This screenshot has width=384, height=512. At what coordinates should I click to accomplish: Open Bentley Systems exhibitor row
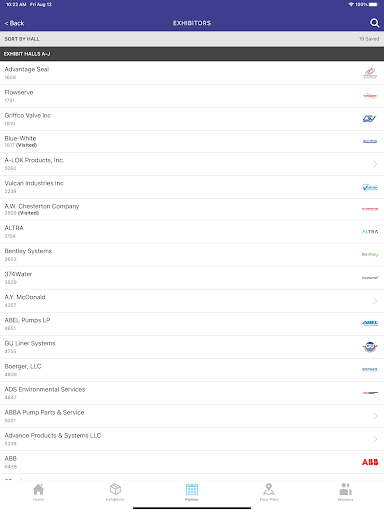point(192,255)
